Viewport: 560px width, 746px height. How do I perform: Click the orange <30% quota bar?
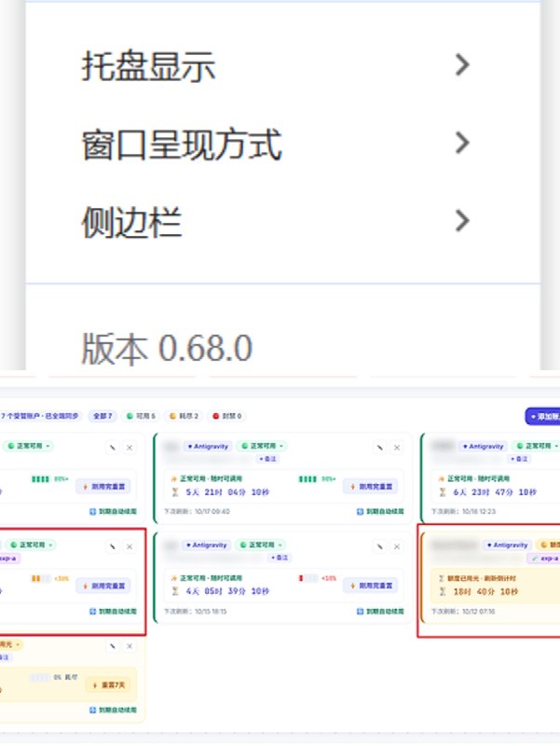[41, 579]
